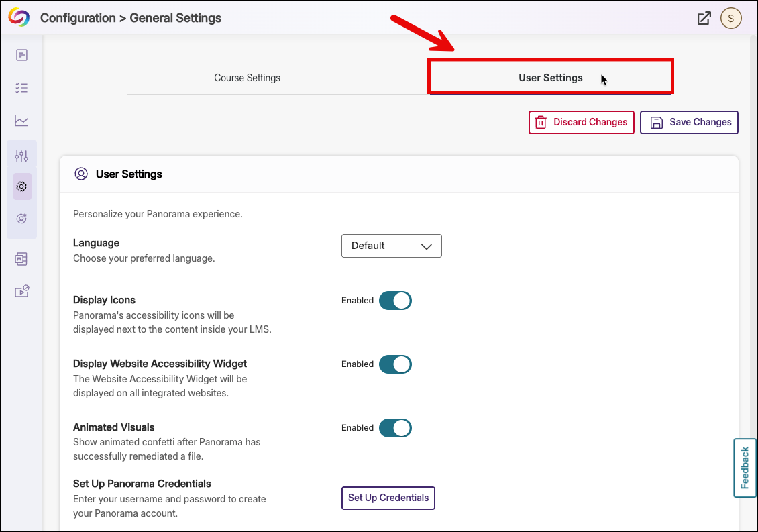Open the video check icon in sidebar
This screenshot has height=532, width=758.
click(21, 291)
